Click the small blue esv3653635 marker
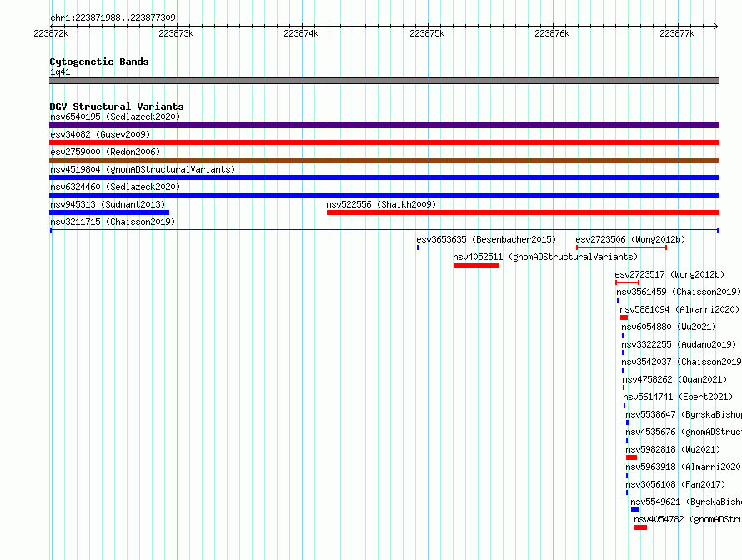The width and height of the screenshot is (742, 560). 418,247
